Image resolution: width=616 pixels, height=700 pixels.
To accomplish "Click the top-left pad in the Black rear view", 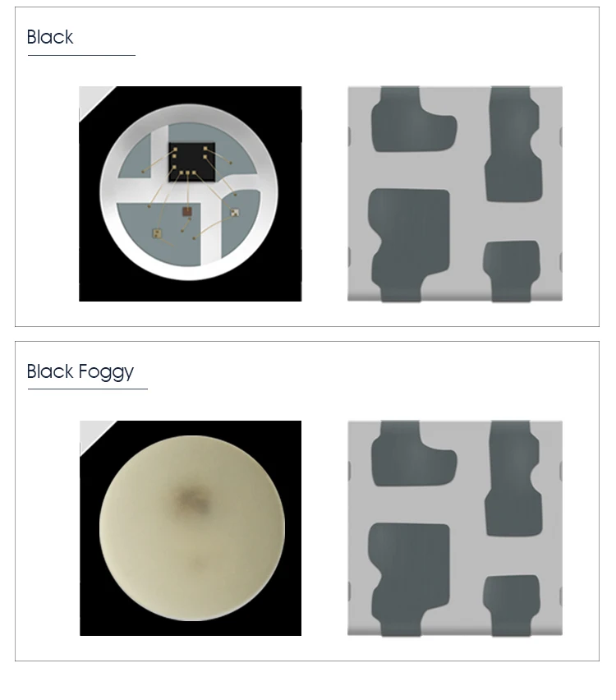I will coord(411,119).
